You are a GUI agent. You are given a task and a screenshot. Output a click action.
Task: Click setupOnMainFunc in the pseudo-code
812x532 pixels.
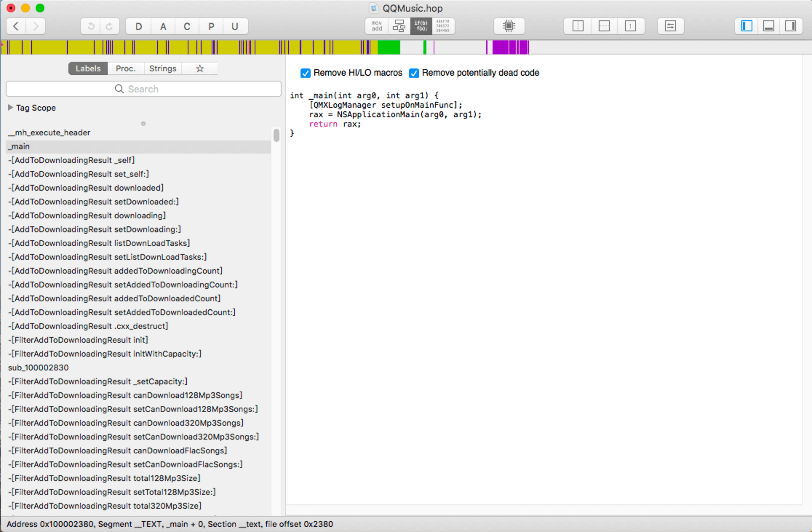pyautogui.click(x=417, y=105)
